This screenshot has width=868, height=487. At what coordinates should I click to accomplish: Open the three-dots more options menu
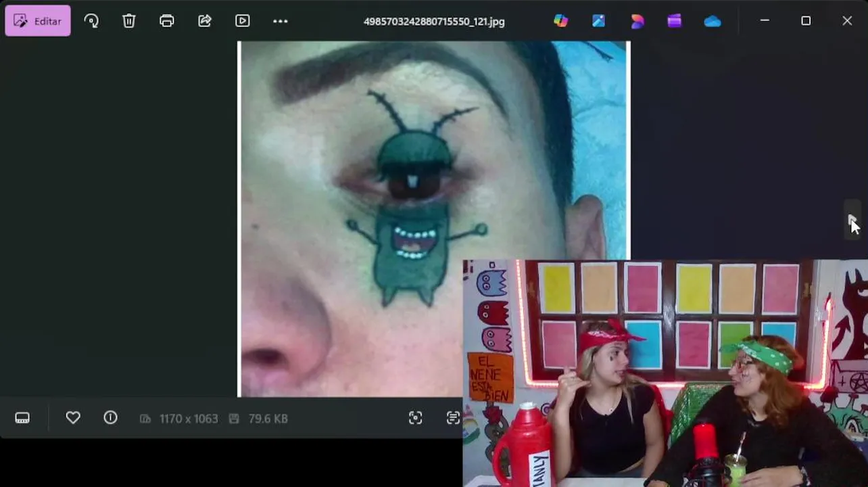click(x=281, y=21)
